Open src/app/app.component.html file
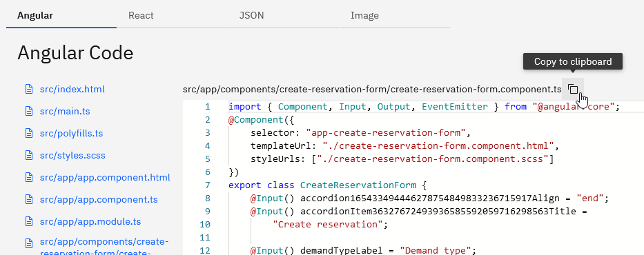This screenshot has width=644, height=255. 105,178
